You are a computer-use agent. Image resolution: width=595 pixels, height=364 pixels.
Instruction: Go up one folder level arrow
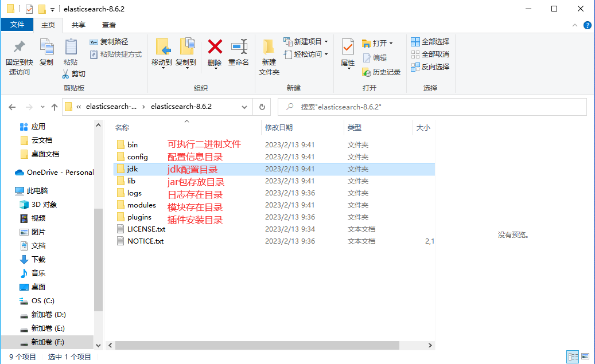[55, 107]
